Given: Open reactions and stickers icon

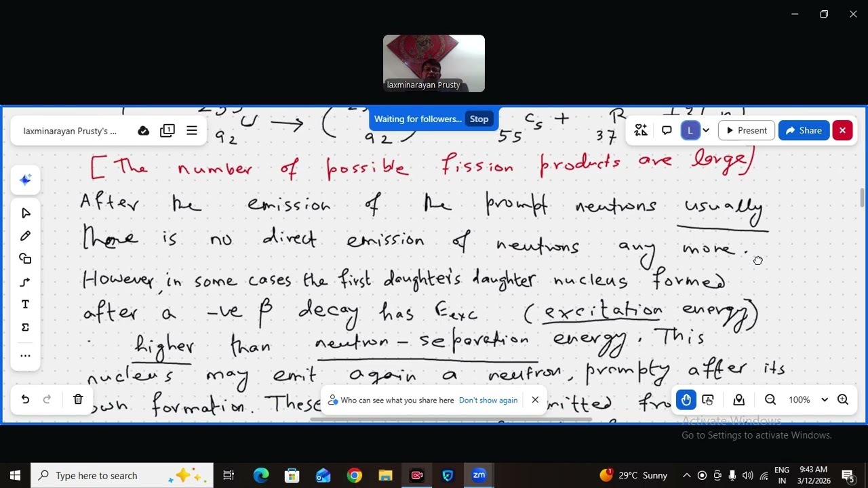Looking at the screenshot, I should click(641, 130).
